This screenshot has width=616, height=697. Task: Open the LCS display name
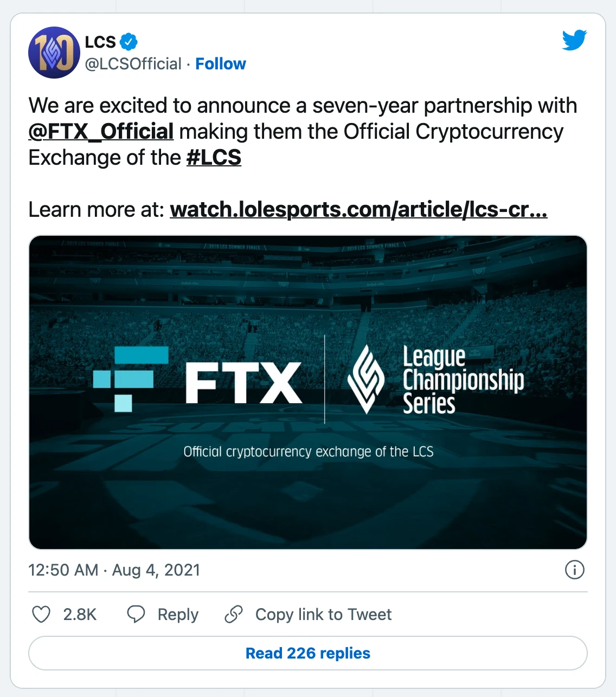point(100,42)
